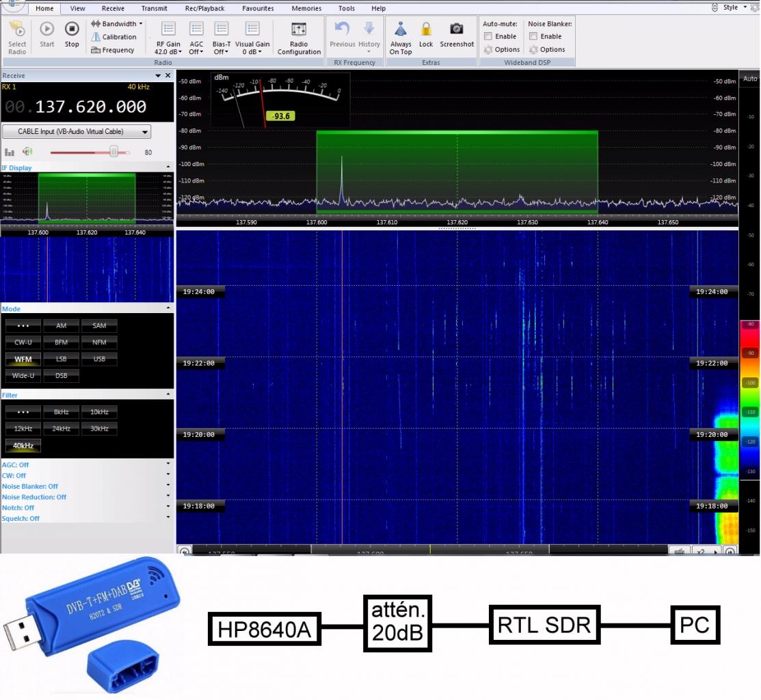Choose the 12kHz filter

(x=23, y=429)
